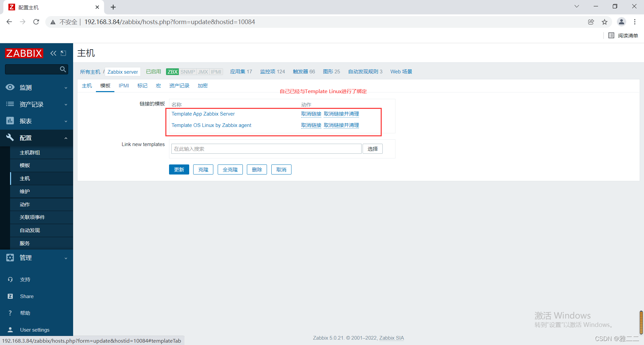Image resolution: width=644 pixels, height=345 pixels.
Task: Open the tab search dropdown chevron
Action: coord(577,6)
